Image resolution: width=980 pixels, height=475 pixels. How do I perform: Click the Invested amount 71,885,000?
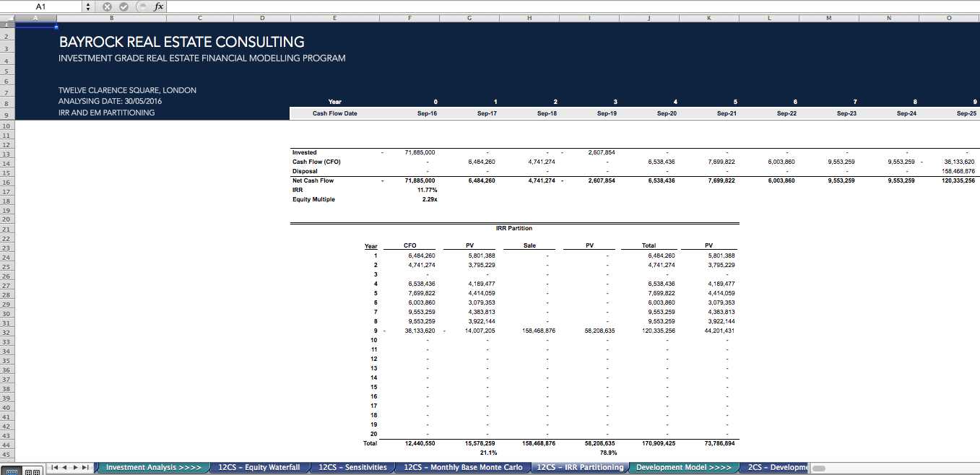(x=420, y=152)
